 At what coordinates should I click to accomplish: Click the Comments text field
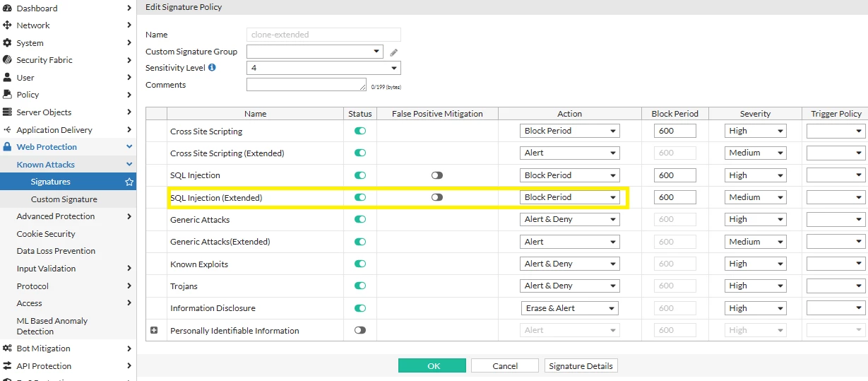(x=307, y=85)
